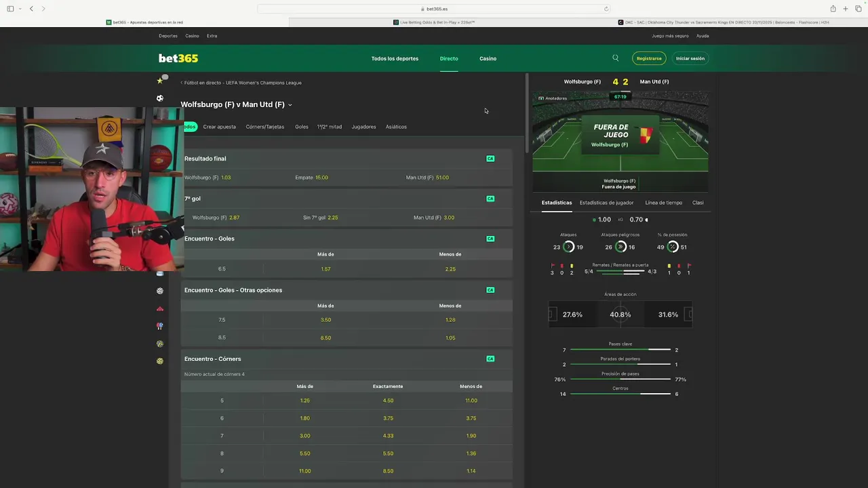Select the tennis ball icon in sidebar
This screenshot has height=488, width=868.
point(160,344)
